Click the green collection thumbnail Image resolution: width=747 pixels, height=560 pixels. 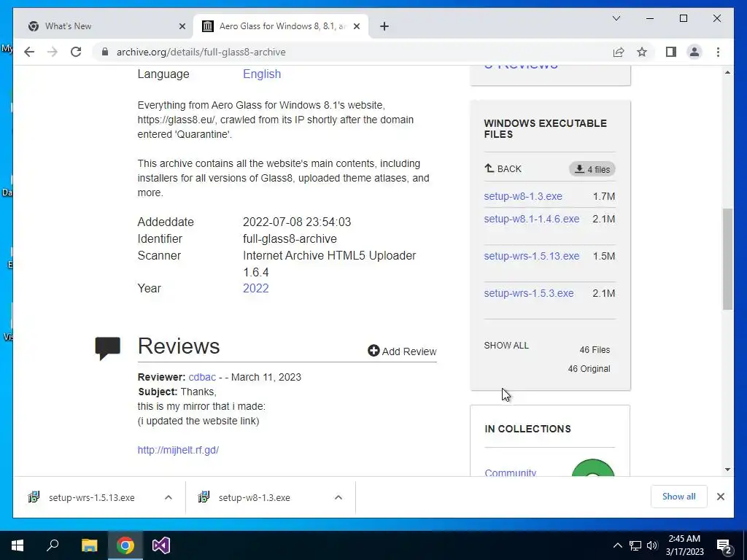point(592,467)
